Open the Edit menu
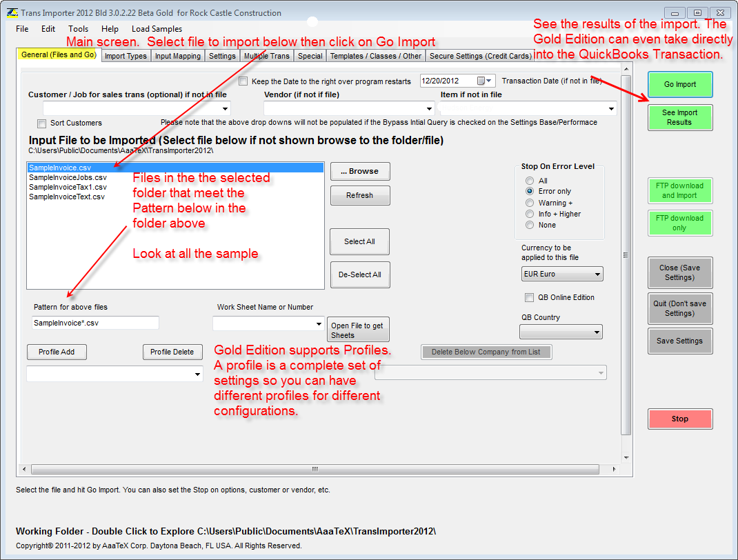The image size is (738, 560). point(48,29)
